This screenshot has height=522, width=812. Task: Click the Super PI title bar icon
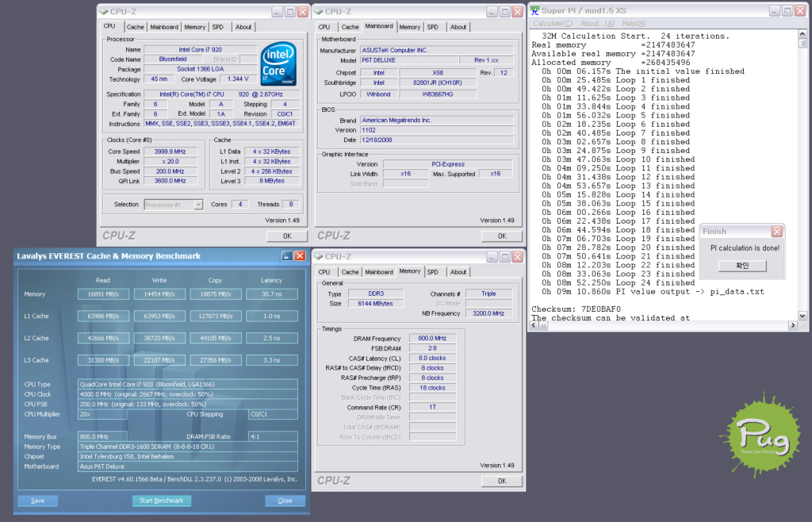534,10
